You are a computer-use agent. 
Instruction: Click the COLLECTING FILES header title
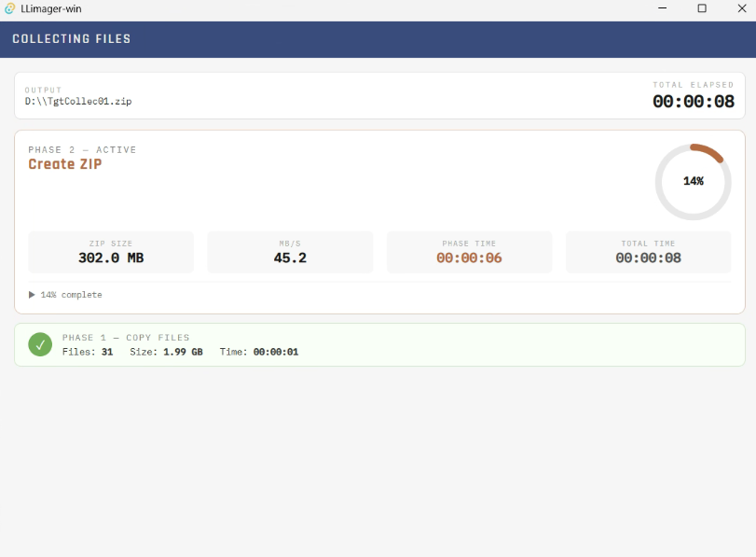[72, 39]
